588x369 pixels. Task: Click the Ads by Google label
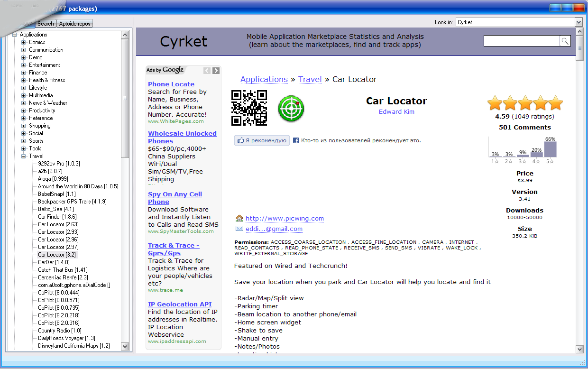[165, 70]
